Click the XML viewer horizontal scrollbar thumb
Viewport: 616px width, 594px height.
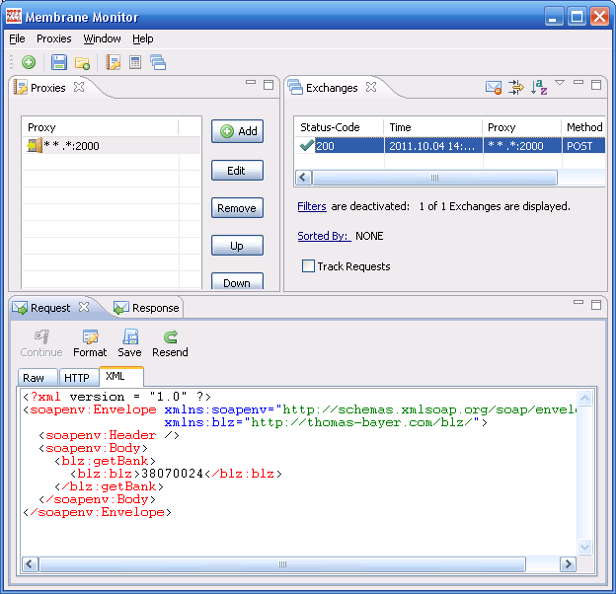pos(282,564)
